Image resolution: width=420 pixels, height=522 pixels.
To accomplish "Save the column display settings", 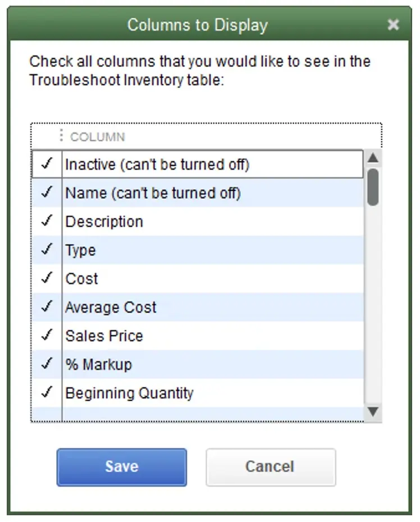I will click(121, 466).
